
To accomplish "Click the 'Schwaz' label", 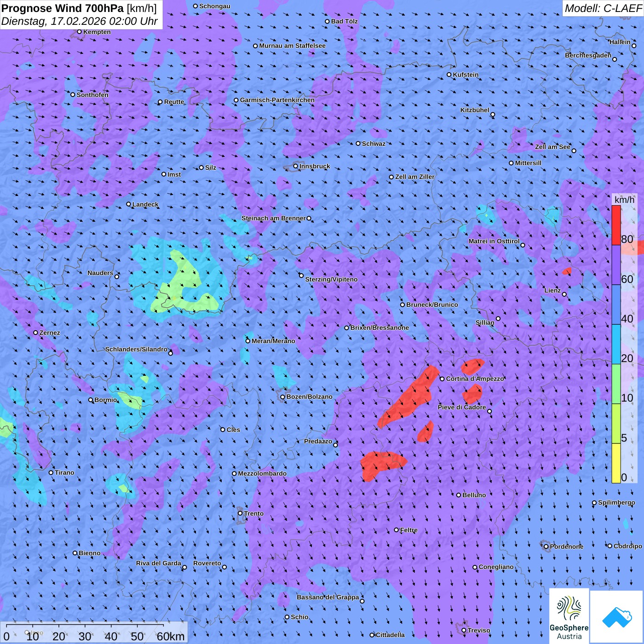I will pyautogui.click(x=374, y=144).
